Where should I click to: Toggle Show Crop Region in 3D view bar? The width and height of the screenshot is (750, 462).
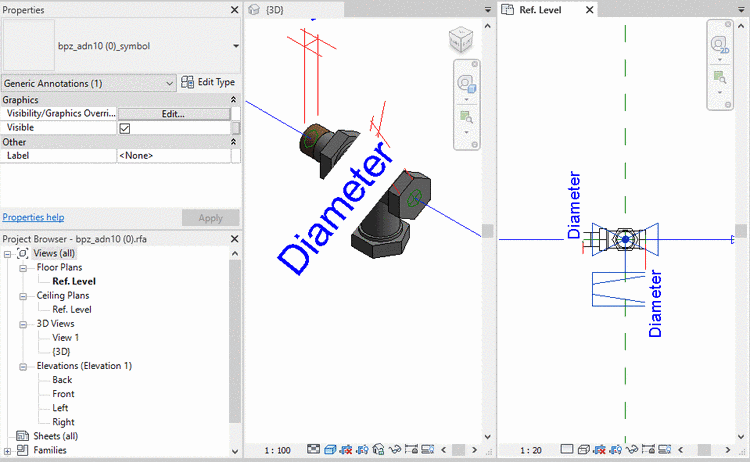click(363, 449)
